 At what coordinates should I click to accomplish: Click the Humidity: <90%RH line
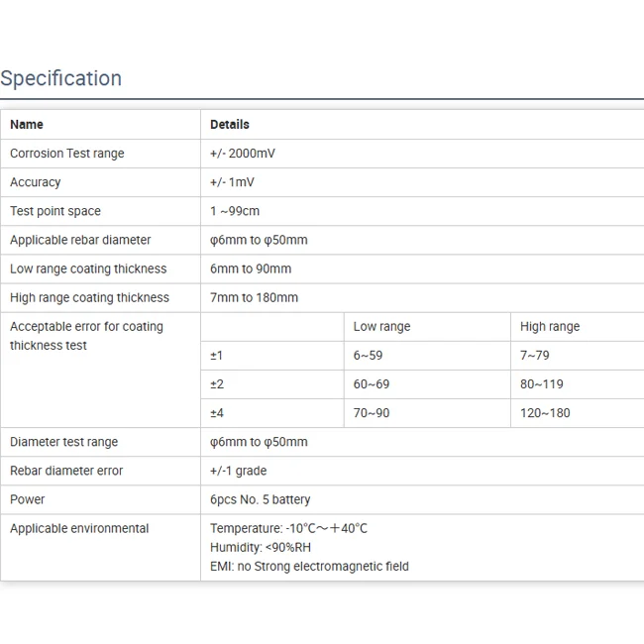[x=261, y=547]
